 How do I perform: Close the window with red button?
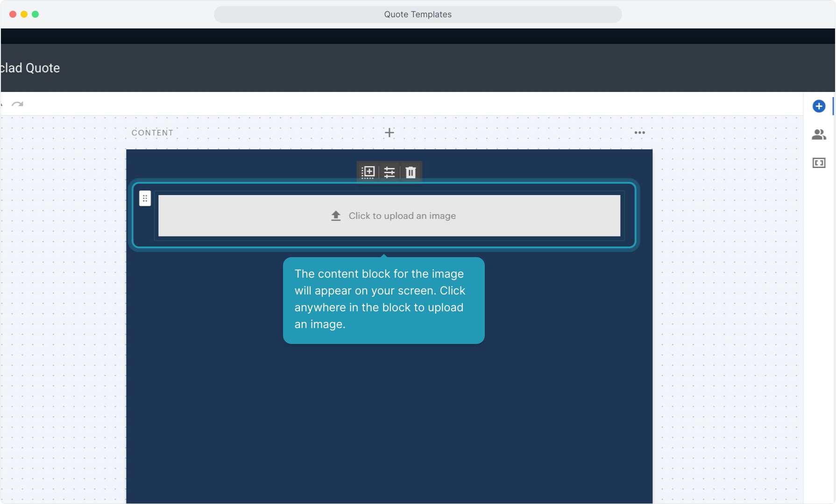point(13,14)
